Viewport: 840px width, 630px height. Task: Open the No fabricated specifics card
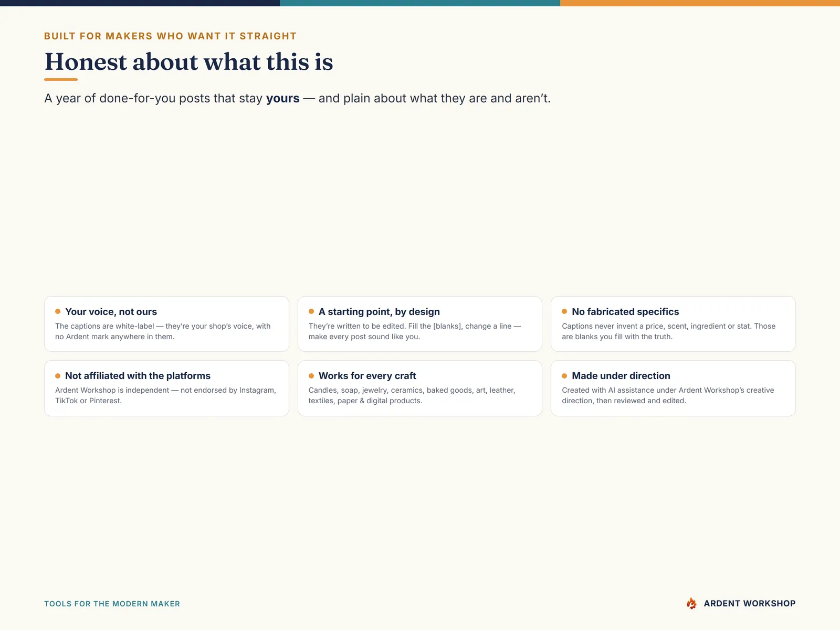pyautogui.click(x=673, y=324)
